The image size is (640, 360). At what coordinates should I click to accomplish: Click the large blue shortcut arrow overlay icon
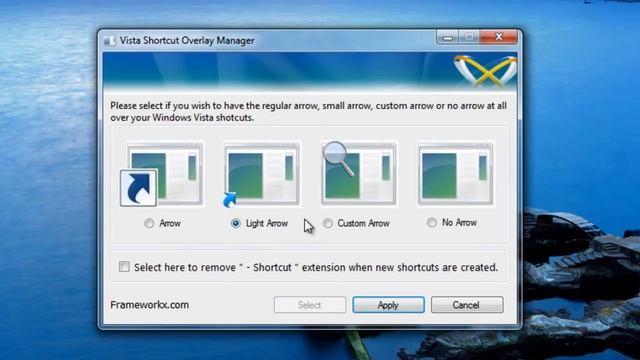pyautogui.click(x=138, y=188)
